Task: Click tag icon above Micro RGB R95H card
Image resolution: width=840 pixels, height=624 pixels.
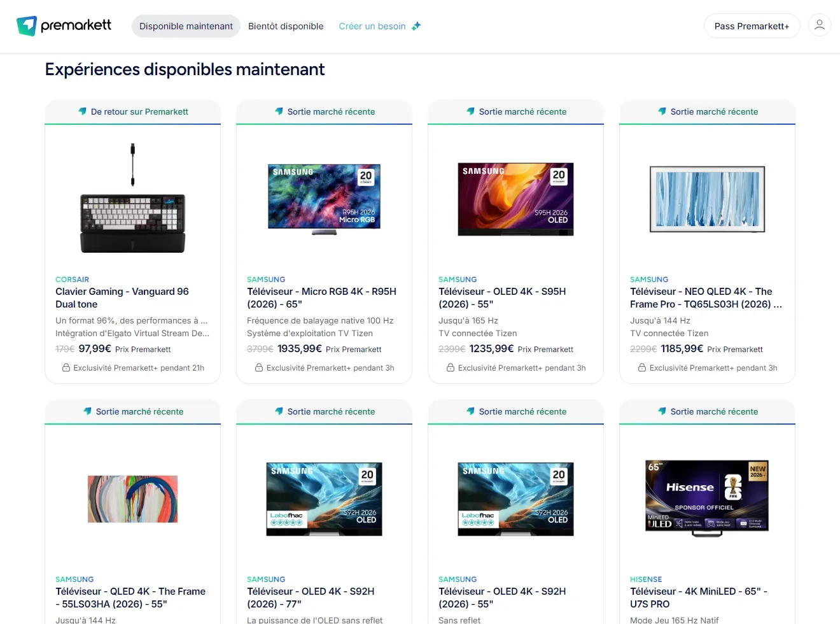Action: pyautogui.click(x=279, y=111)
